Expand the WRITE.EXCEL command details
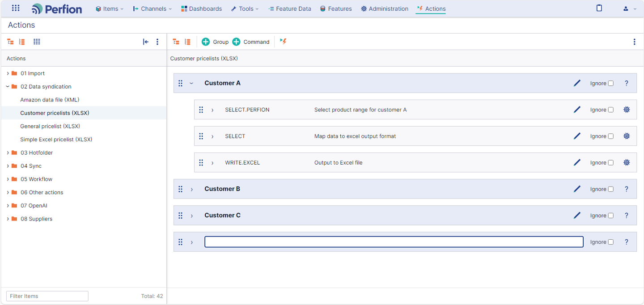 [212, 163]
